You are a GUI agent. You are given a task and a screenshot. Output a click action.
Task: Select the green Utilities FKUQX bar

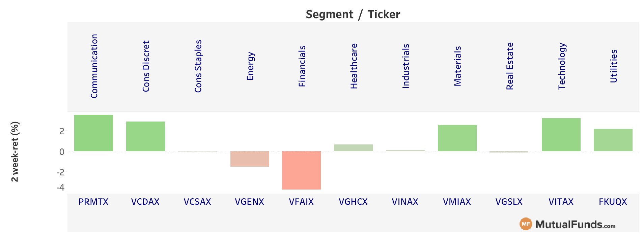(x=613, y=140)
